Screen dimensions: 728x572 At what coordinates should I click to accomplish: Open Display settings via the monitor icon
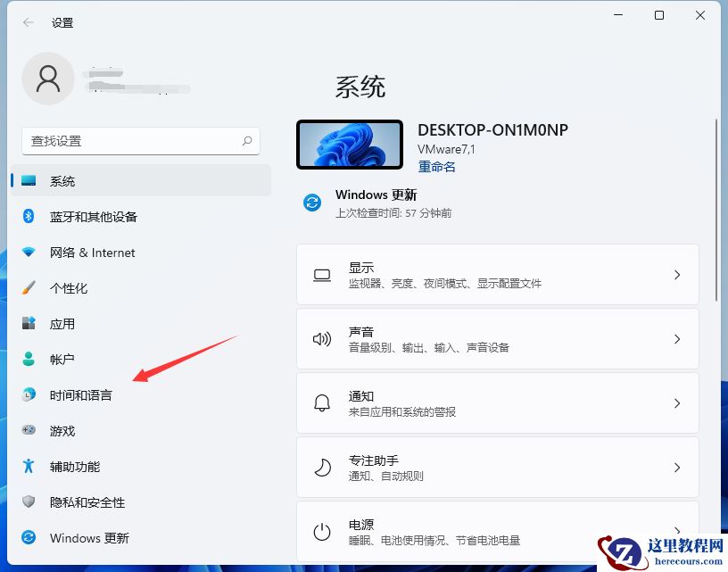(321, 274)
